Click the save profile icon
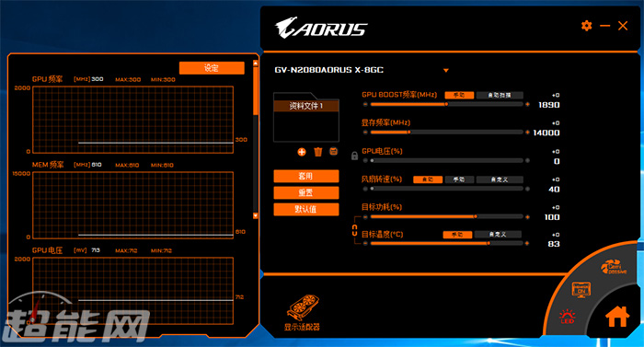The image size is (644, 347). pyautogui.click(x=333, y=152)
